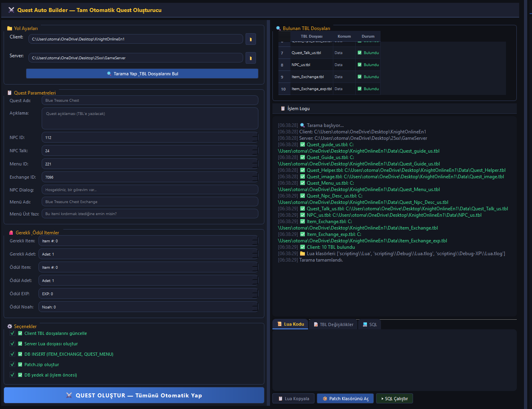Switch to the Lua Kodu tab

290,324
